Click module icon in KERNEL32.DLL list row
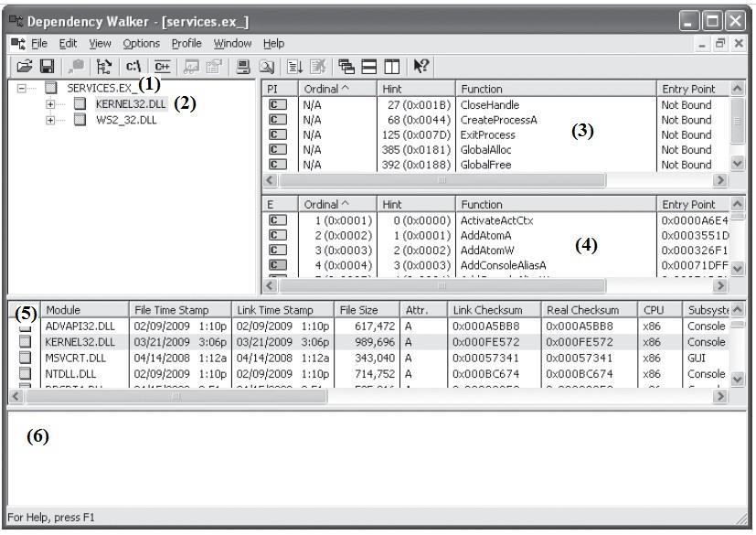The height and width of the screenshot is (535, 756). point(25,342)
